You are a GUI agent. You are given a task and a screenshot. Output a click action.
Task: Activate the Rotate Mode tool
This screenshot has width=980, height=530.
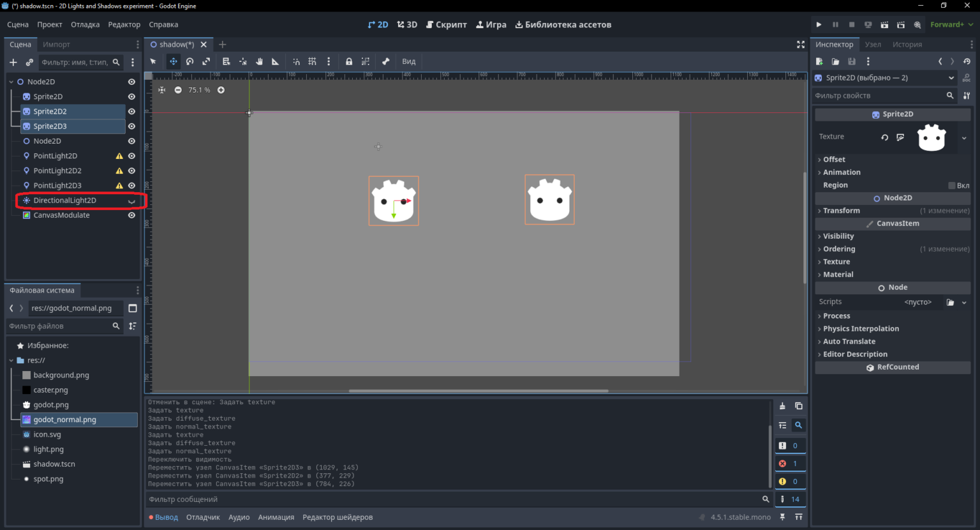tap(189, 61)
